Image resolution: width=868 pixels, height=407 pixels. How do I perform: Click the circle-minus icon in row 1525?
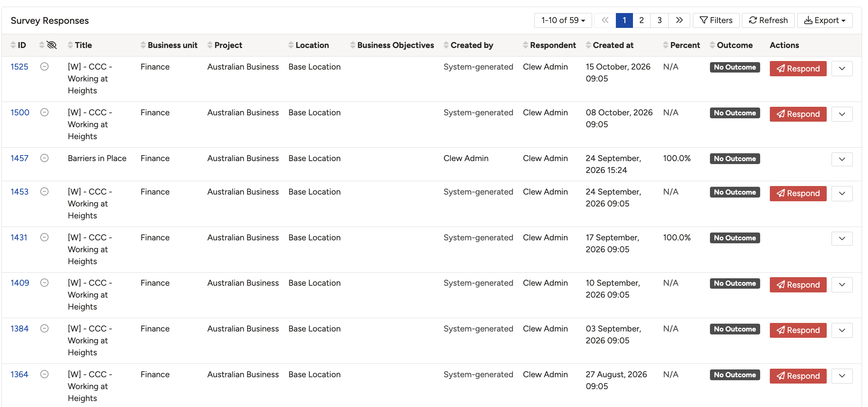click(x=44, y=67)
